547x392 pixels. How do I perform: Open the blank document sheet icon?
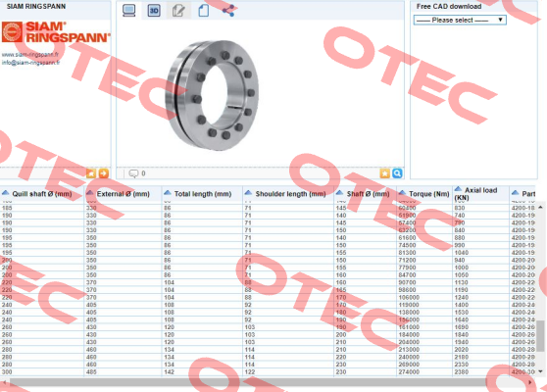tap(203, 11)
